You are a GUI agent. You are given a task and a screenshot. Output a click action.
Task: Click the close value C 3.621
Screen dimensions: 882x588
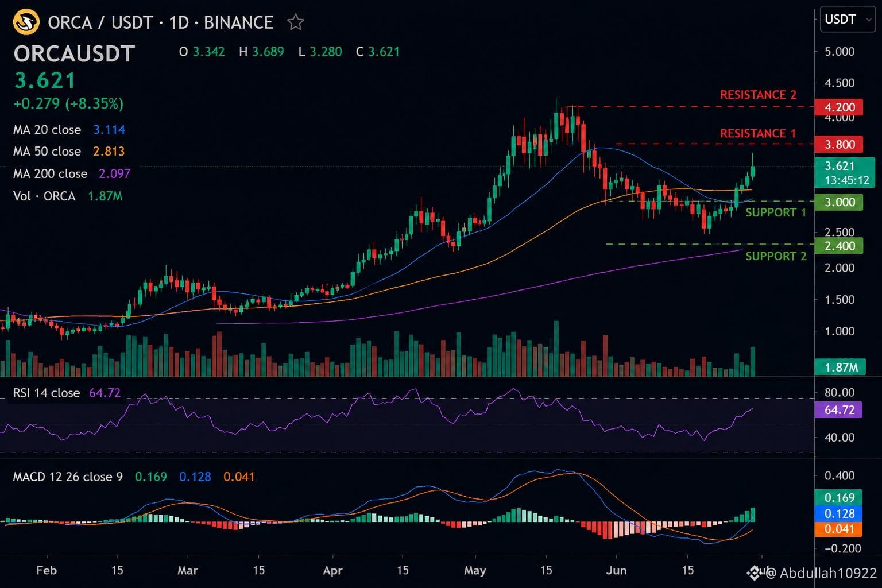378,52
